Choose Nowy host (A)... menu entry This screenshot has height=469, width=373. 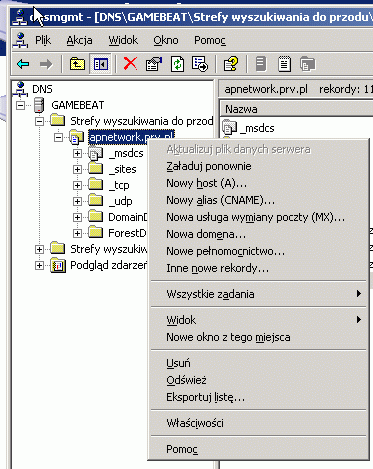258,183
